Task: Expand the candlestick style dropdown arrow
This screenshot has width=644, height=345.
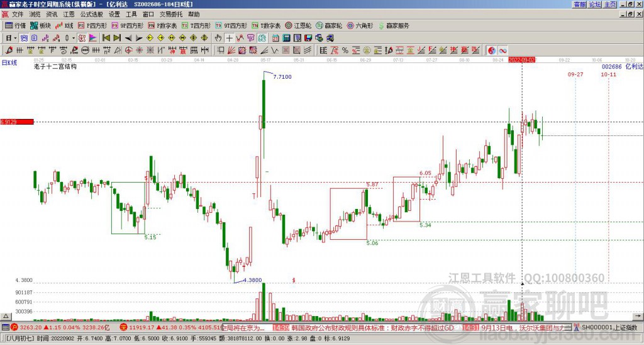Action: point(73,38)
